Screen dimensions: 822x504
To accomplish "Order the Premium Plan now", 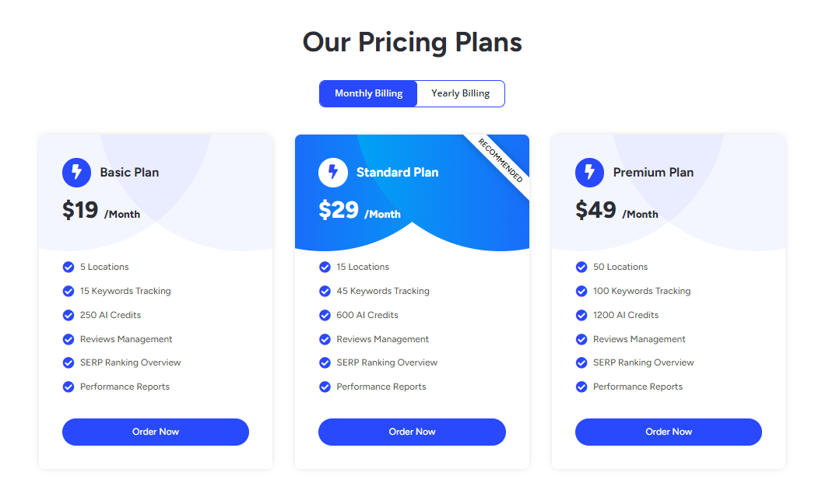I will 669,432.
